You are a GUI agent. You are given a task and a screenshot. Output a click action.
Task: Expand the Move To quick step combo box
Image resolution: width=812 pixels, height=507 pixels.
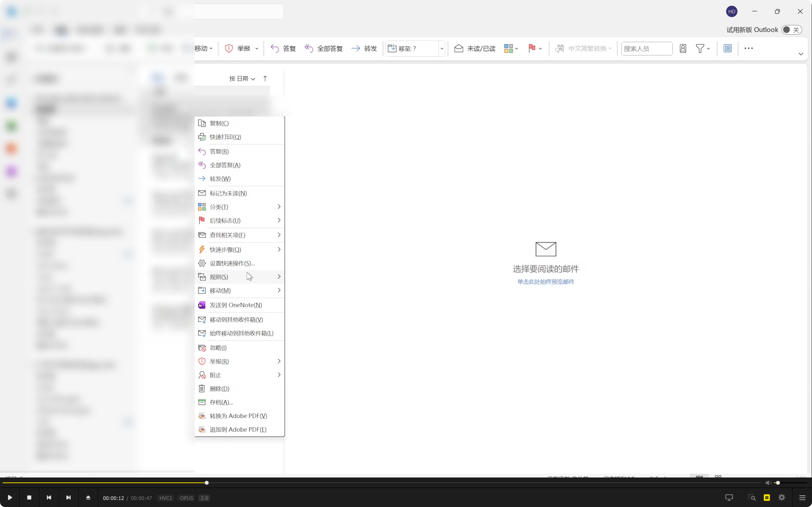442,48
